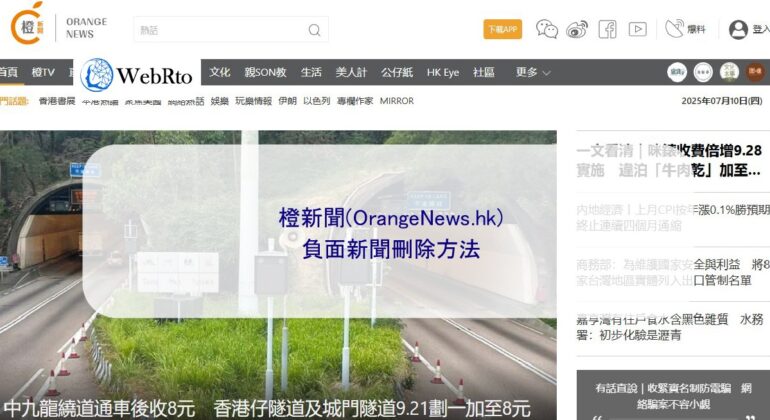
Task: Open the 文化 menu item
Action: coord(220,72)
